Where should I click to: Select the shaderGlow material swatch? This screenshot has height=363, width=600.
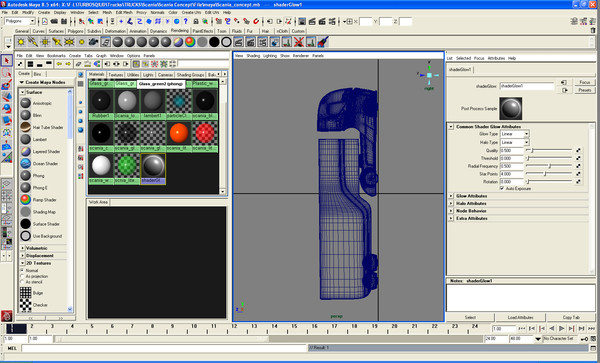(153, 166)
